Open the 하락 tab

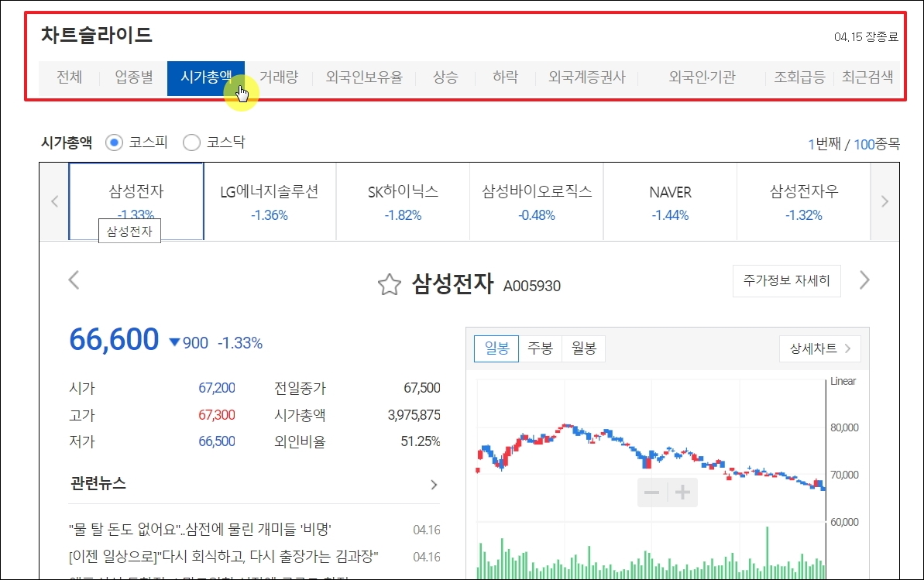click(505, 77)
